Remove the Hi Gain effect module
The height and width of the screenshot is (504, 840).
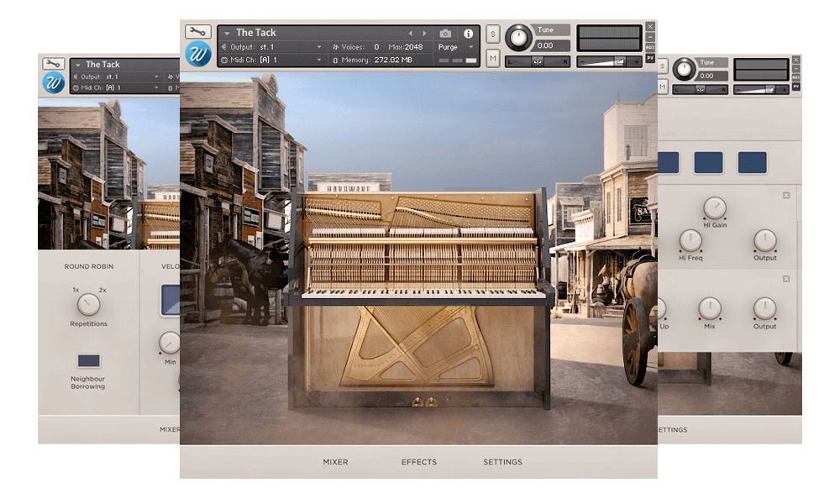coord(787,194)
